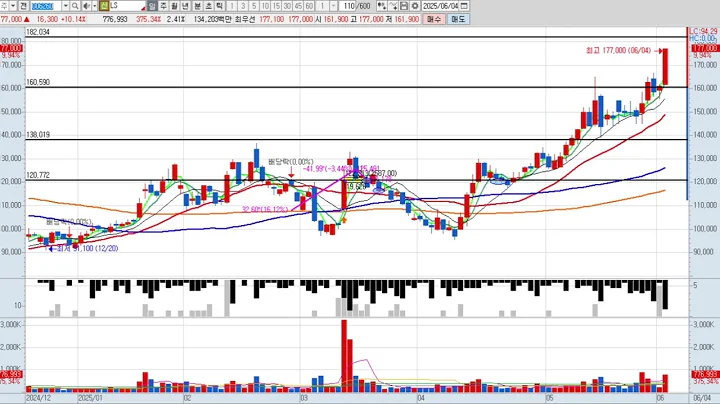The height and width of the screenshot is (404, 720).
Task: Open the calendar date picker icon
Action: click(464, 6)
